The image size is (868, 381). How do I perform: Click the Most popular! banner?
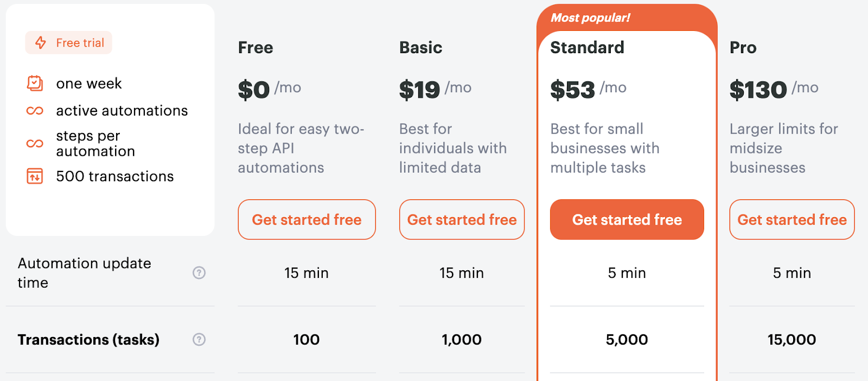(x=590, y=17)
